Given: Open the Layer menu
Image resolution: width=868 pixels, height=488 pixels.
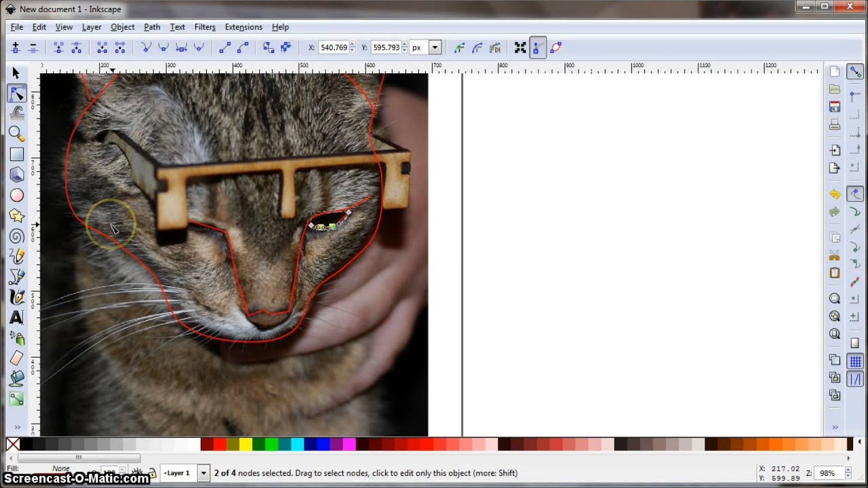Looking at the screenshot, I should 92,27.
